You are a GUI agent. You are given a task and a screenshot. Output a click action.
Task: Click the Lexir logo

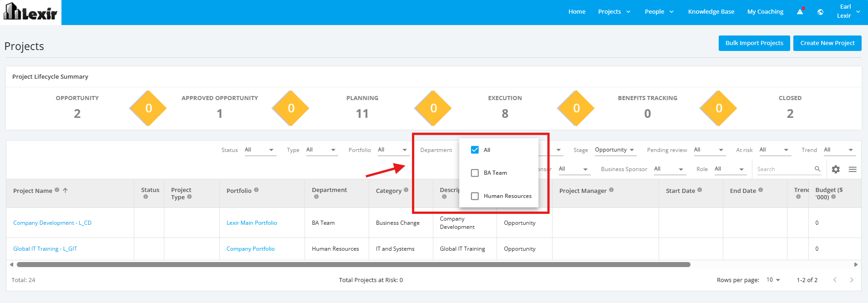(30, 12)
